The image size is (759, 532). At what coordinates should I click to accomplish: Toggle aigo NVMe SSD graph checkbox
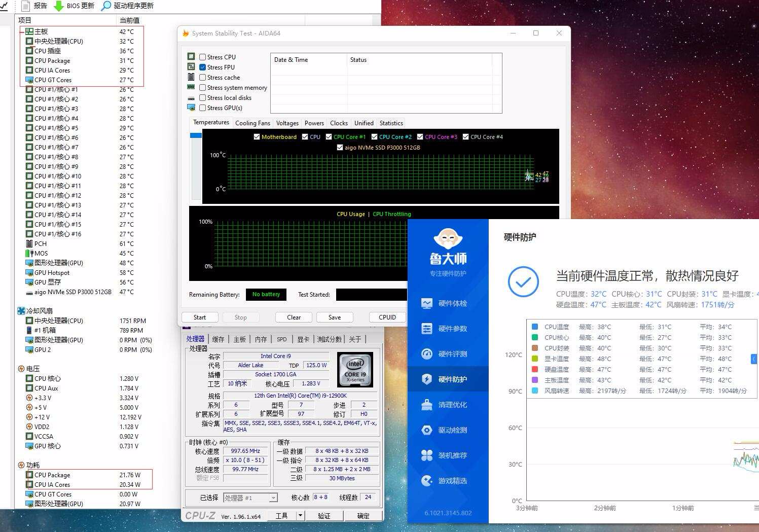click(x=340, y=147)
